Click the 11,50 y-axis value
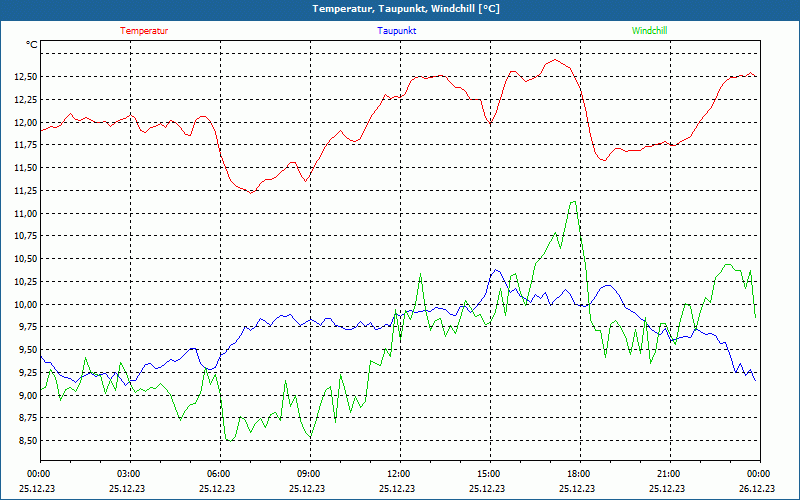Viewport: 800px width, 500px height. pos(26,168)
